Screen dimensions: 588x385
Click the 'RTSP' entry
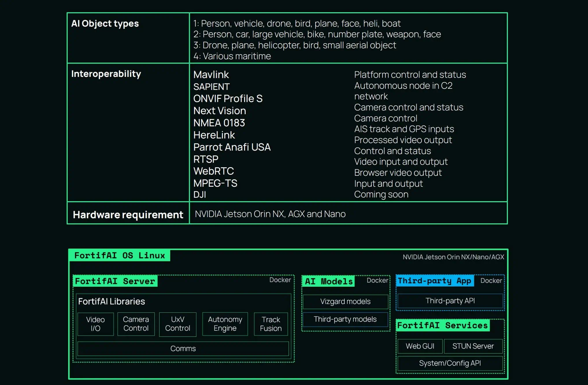tap(206, 159)
